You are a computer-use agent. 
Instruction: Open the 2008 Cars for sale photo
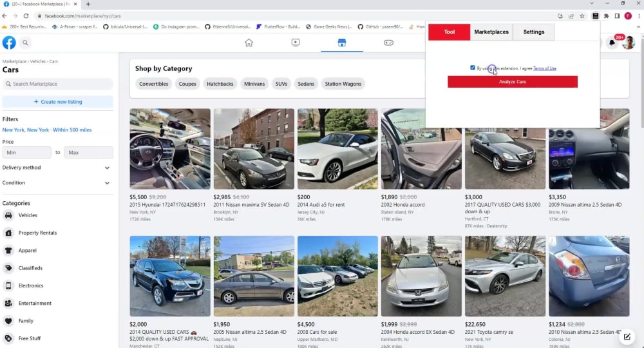click(337, 276)
